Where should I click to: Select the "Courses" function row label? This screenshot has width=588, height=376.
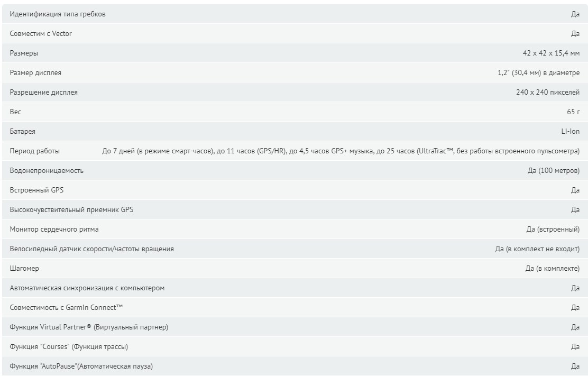[69, 347]
